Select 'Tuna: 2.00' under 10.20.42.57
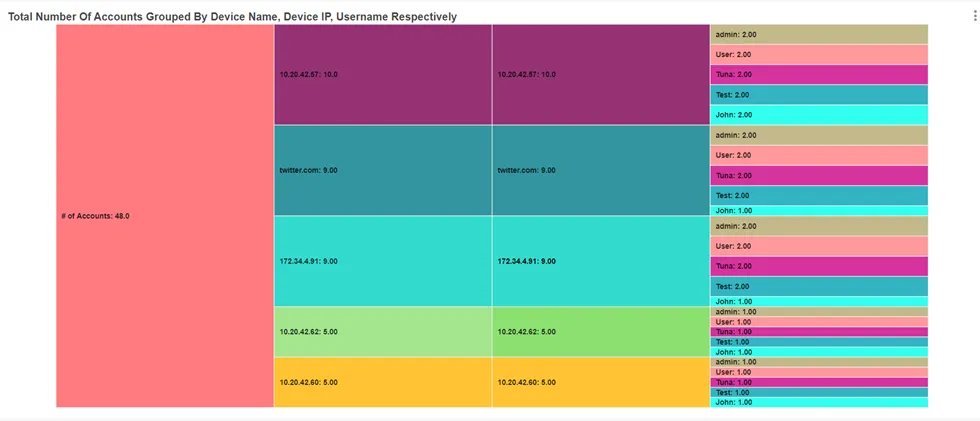This screenshot has height=421, width=980. 819,74
